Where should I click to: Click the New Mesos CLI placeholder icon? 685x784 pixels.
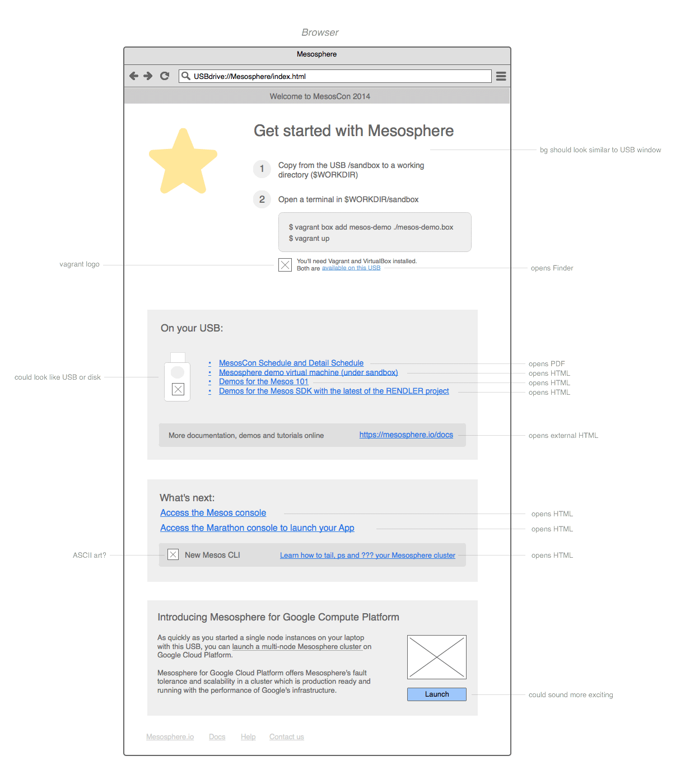tap(173, 554)
